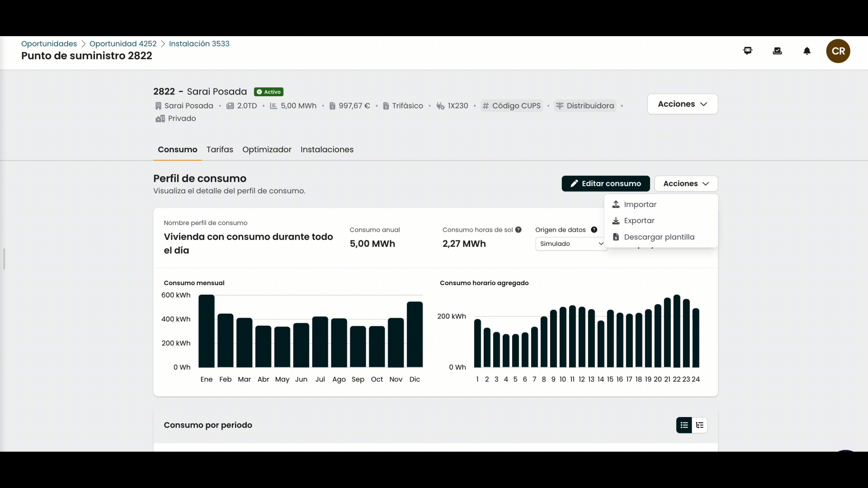Screen dimensions: 868x488
Task: Click the Distribuidora chip
Action: point(585,106)
